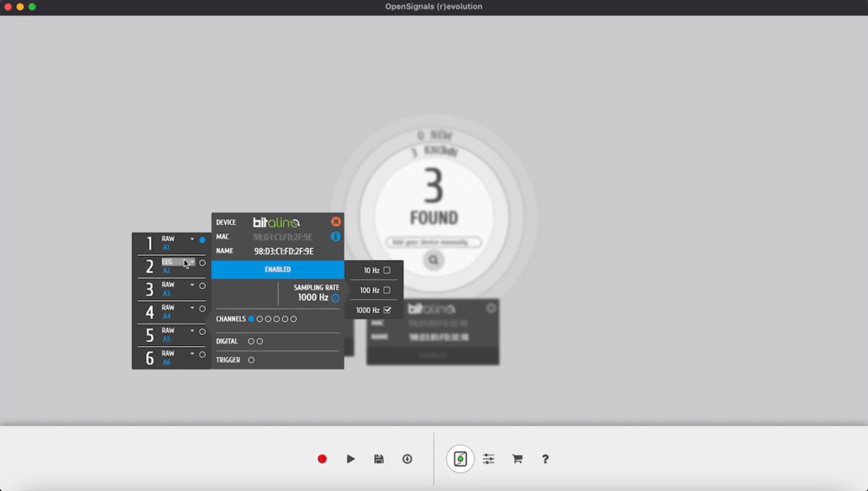Select the blurred second BITalino device card
868x491 pixels.
click(x=432, y=331)
